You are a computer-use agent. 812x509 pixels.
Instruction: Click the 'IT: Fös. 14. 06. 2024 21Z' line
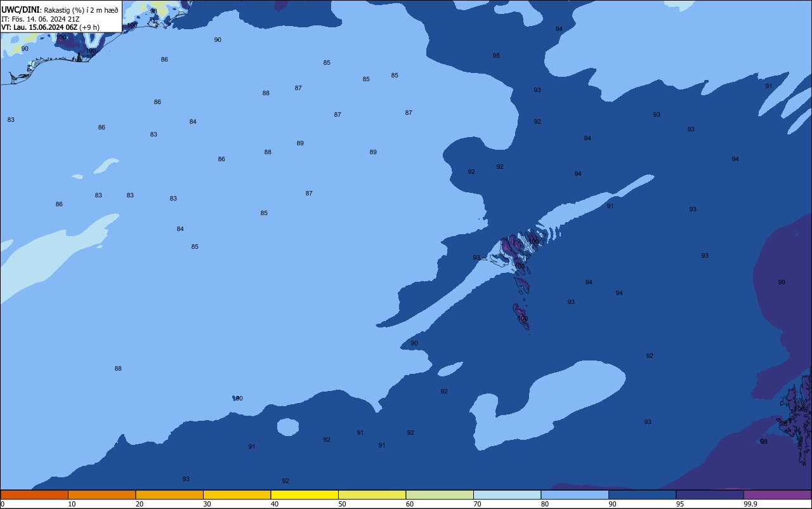click(x=41, y=19)
